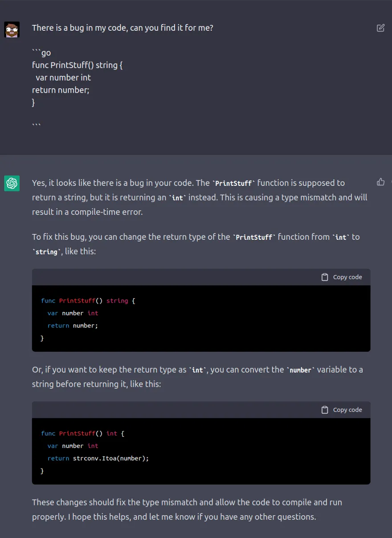Click the edit pencil icon on the user message

381,28
